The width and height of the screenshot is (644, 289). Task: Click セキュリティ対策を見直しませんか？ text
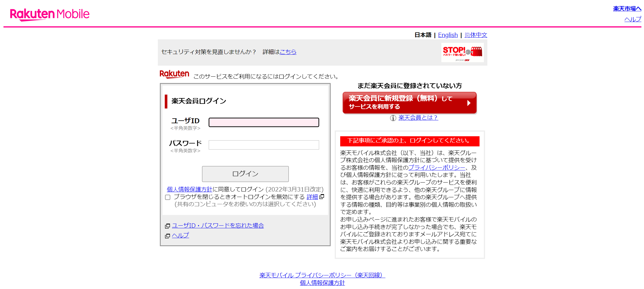209,52
